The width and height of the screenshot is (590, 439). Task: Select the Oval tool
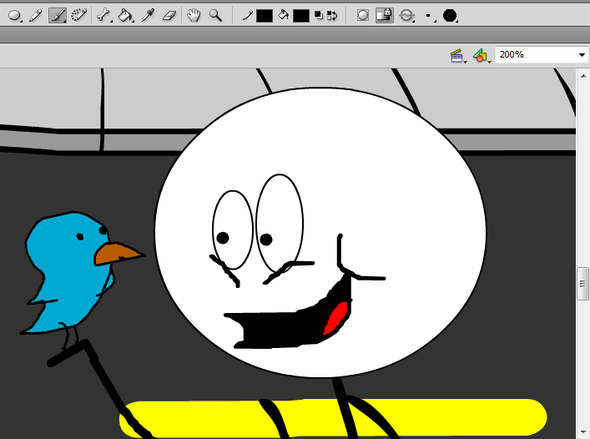click(14, 16)
